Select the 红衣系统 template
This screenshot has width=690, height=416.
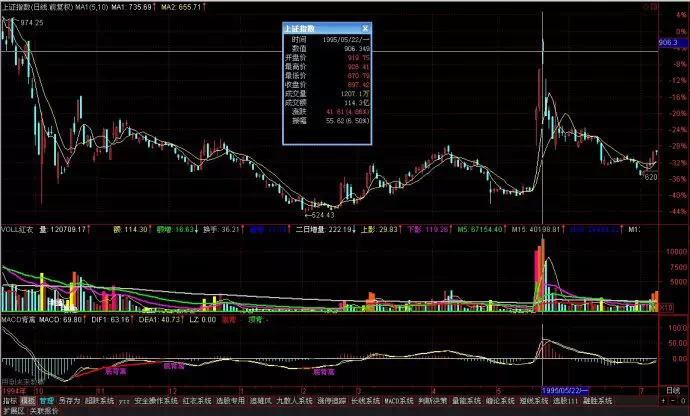pos(197,401)
